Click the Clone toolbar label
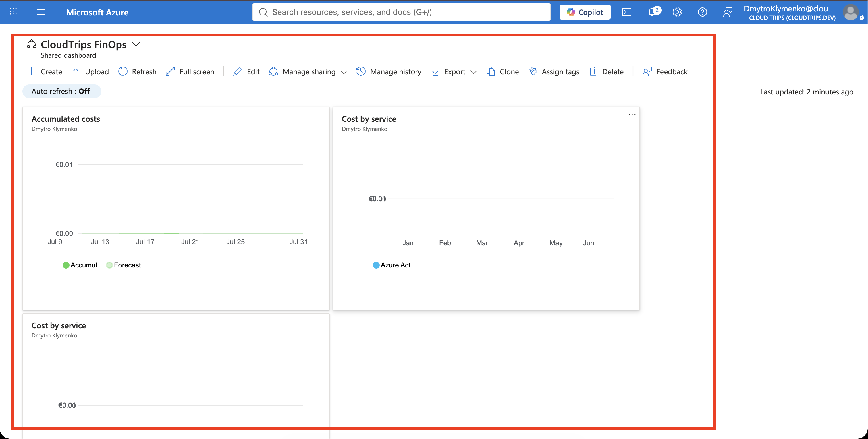 509,72
